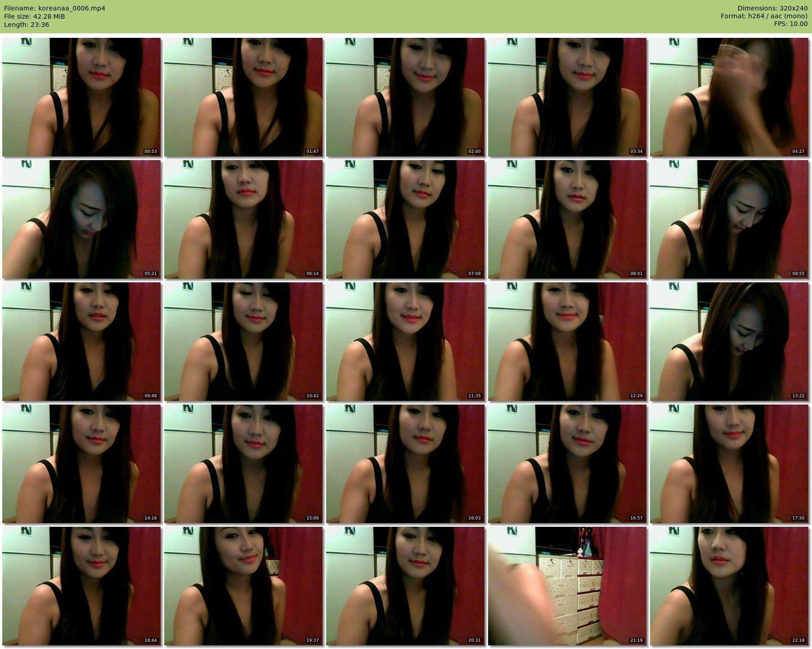Viewport: 812px width, 649px height.
Task: Click the 'FPS: 10.00' text
Action: [x=791, y=25]
